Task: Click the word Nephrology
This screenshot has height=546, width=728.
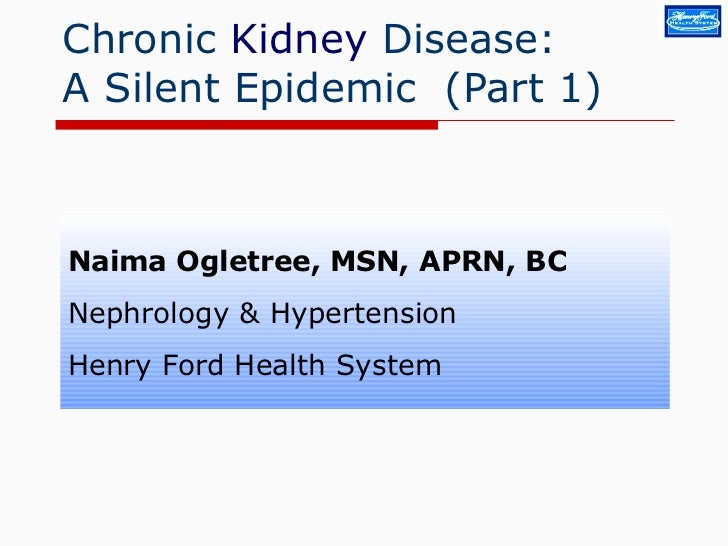Action: coord(149,314)
